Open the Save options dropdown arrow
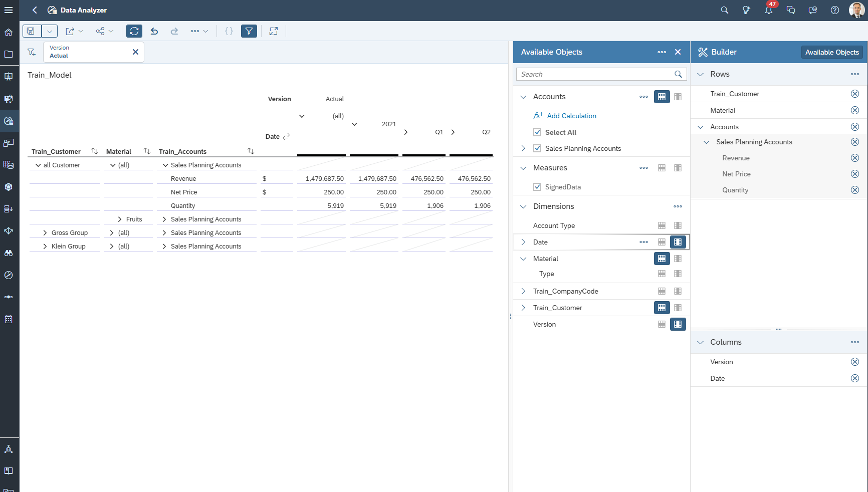This screenshot has height=492, width=868. [x=50, y=31]
